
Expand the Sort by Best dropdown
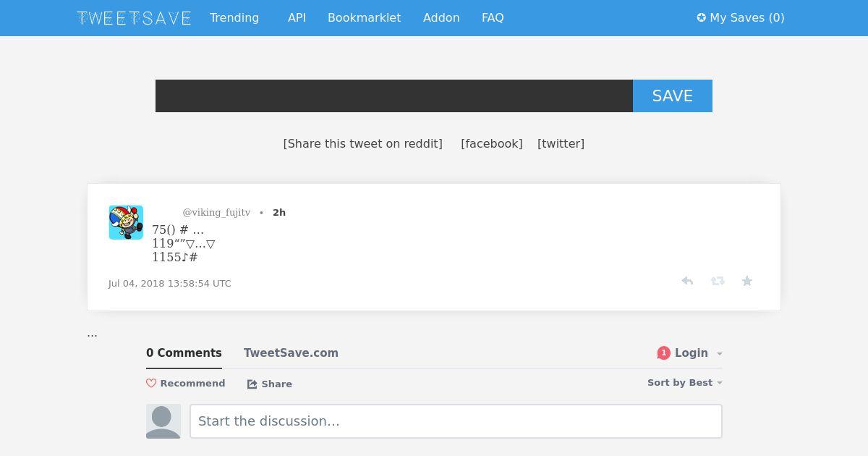[685, 382]
